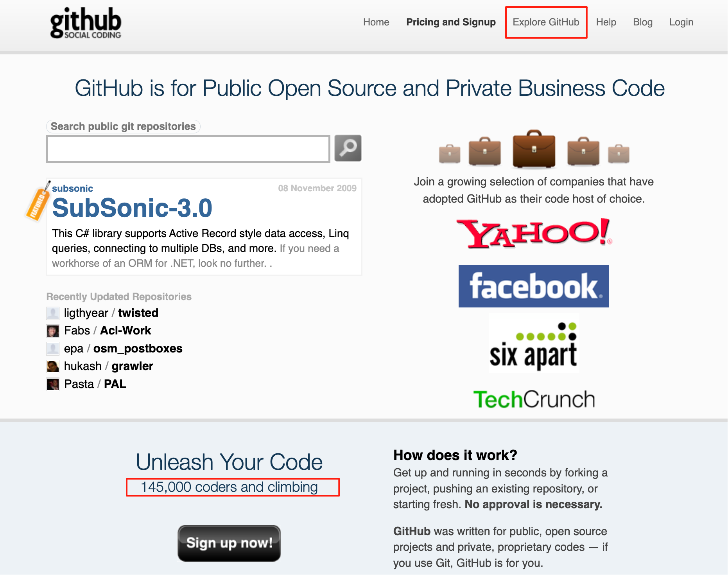Open the GitHub Social Coding logo
Image resolution: width=728 pixels, height=575 pixels.
pyautogui.click(x=86, y=23)
